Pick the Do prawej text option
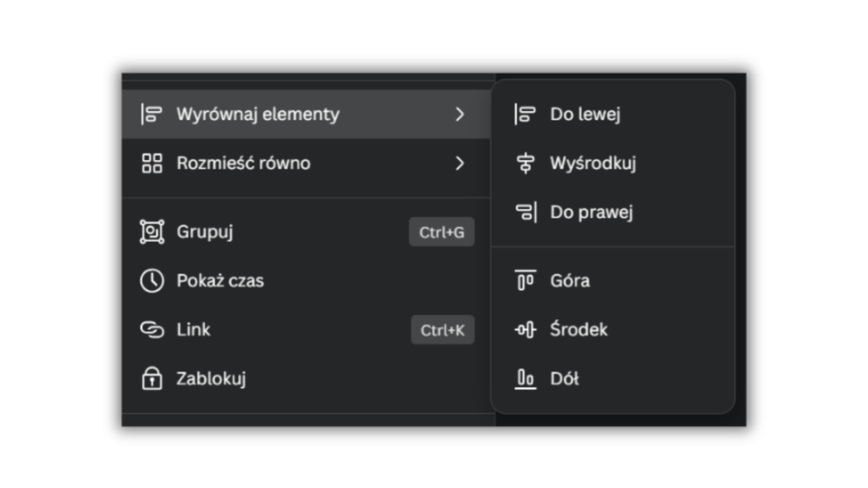 (x=592, y=213)
